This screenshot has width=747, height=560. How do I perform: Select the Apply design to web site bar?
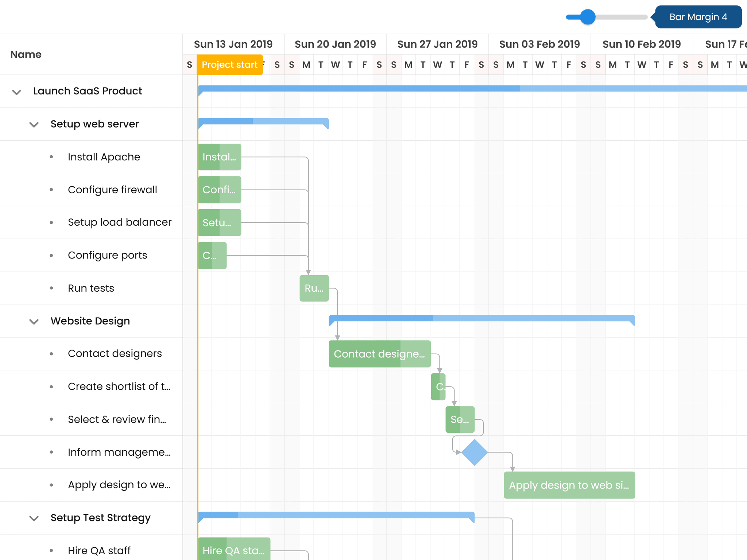coord(569,485)
